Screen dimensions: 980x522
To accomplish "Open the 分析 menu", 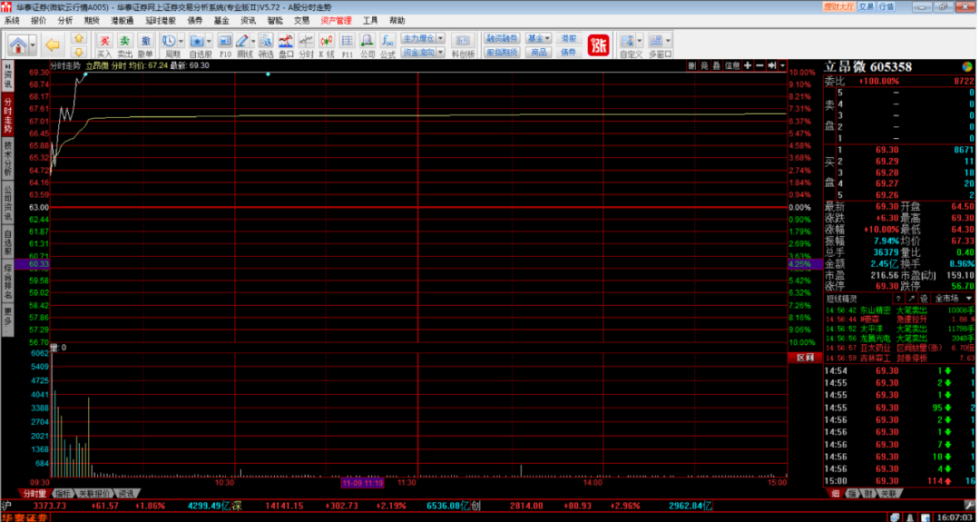I will [x=65, y=21].
